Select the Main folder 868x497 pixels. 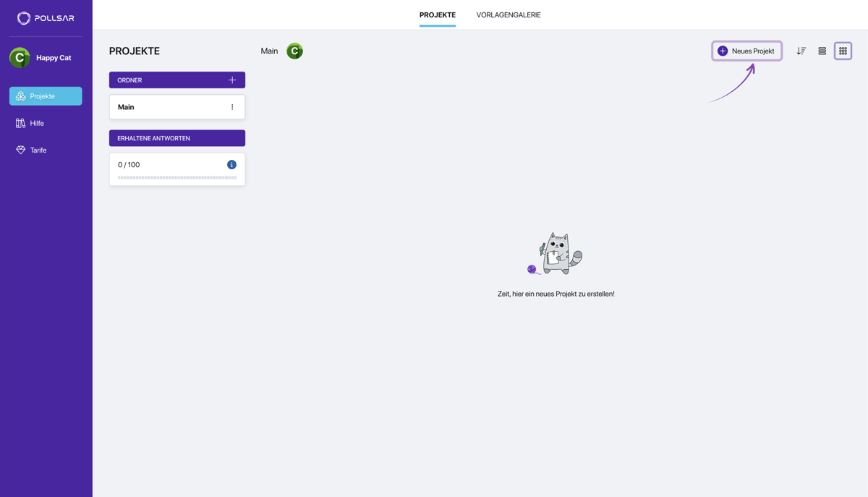177,107
